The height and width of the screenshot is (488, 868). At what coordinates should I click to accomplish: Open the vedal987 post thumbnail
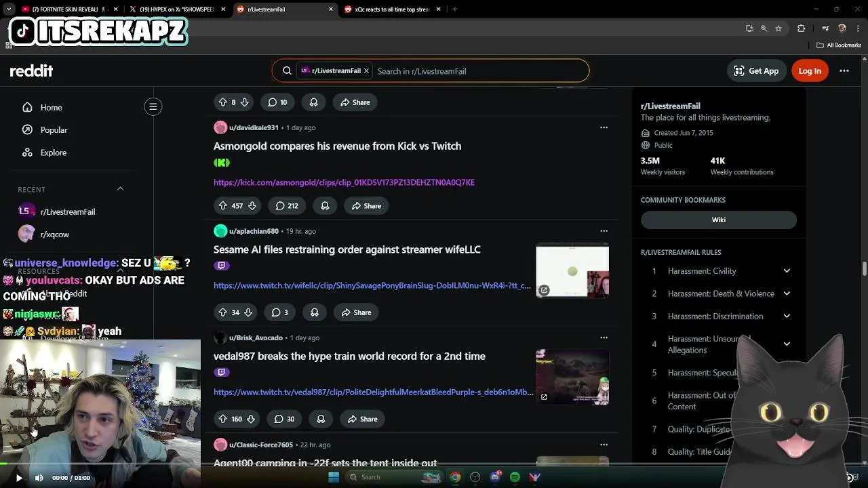coord(572,377)
